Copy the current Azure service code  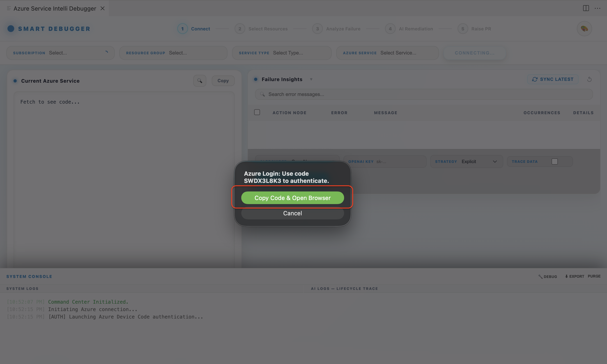(x=223, y=81)
